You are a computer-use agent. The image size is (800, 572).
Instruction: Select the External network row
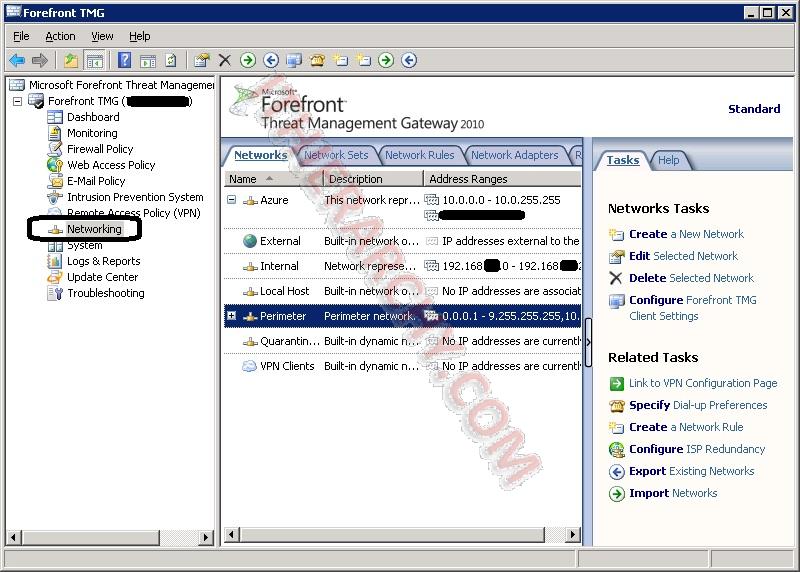pyautogui.click(x=402, y=241)
